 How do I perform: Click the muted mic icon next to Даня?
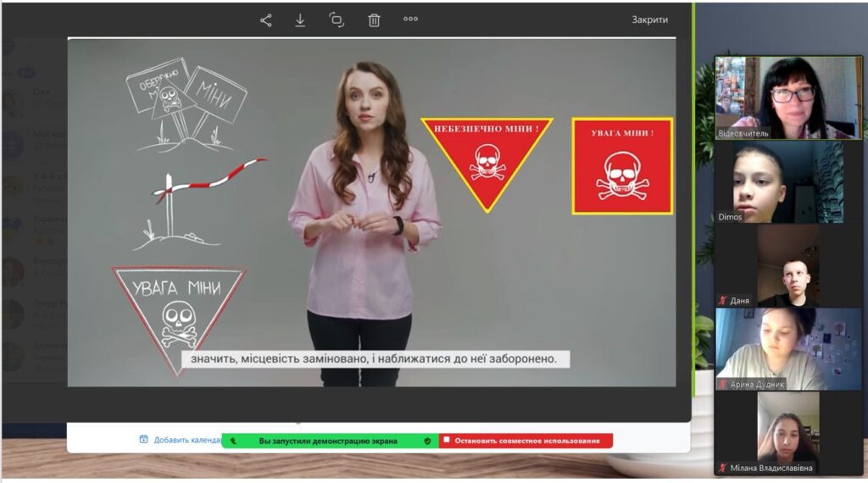[722, 301]
